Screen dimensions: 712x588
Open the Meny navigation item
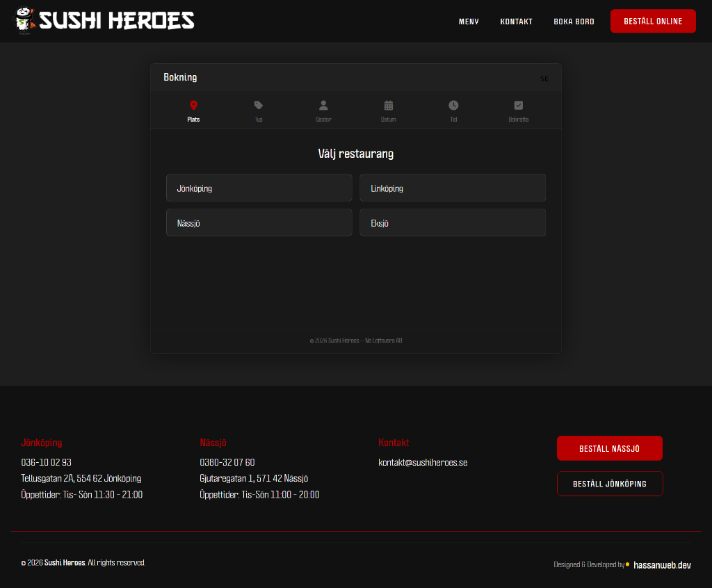[x=469, y=22]
